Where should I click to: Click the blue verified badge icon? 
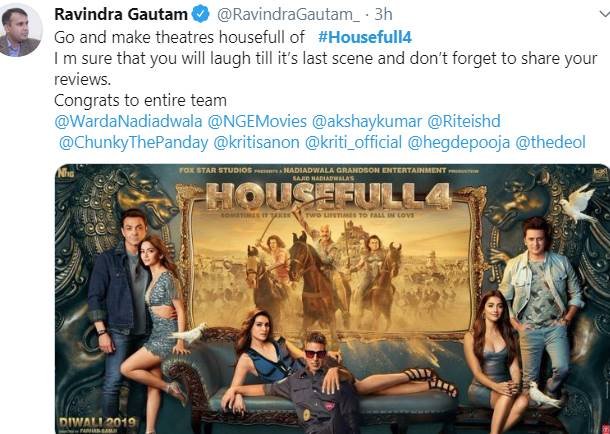point(201,14)
